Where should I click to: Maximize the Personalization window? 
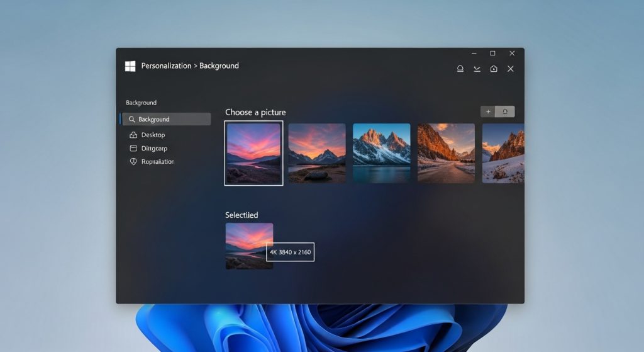(x=492, y=53)
